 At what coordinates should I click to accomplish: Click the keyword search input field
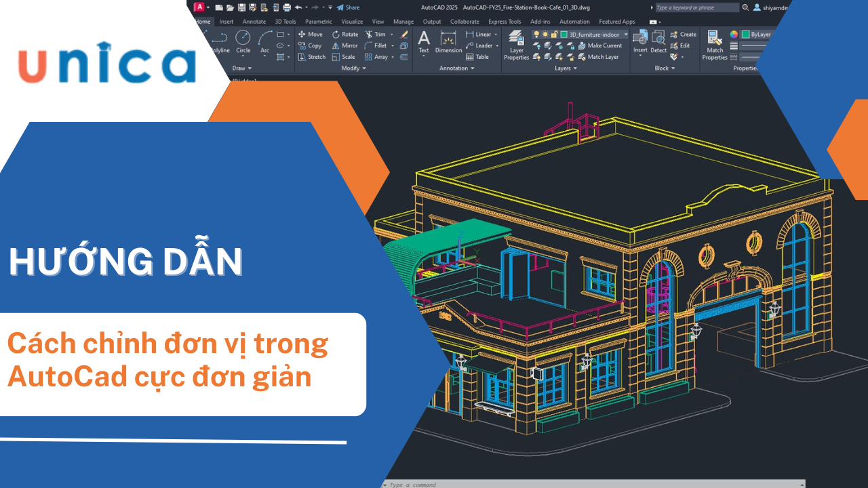[698, 7]
